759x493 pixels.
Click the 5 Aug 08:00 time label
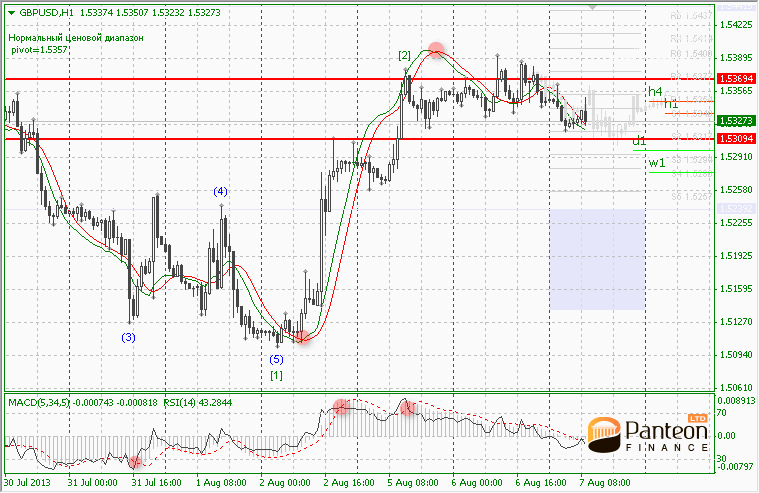tap(413, 483)
